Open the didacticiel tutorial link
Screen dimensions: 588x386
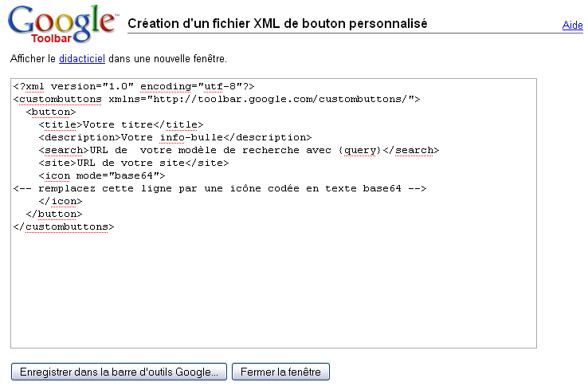(81, 59)
